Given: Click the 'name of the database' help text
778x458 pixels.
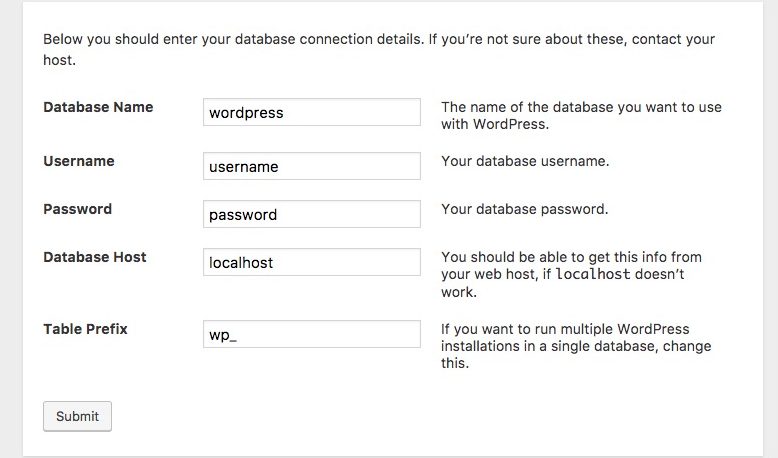Looking at the screenshot, I should pos(581,107).
